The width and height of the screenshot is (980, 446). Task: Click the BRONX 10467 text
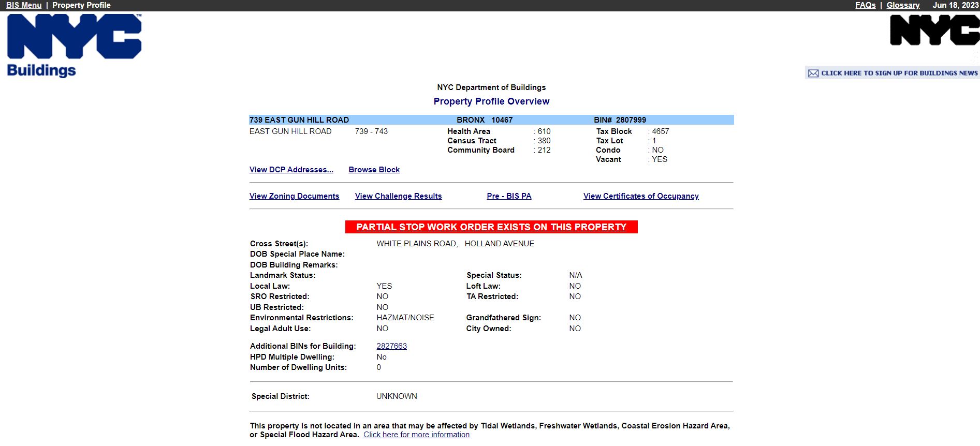click(485, 120)
